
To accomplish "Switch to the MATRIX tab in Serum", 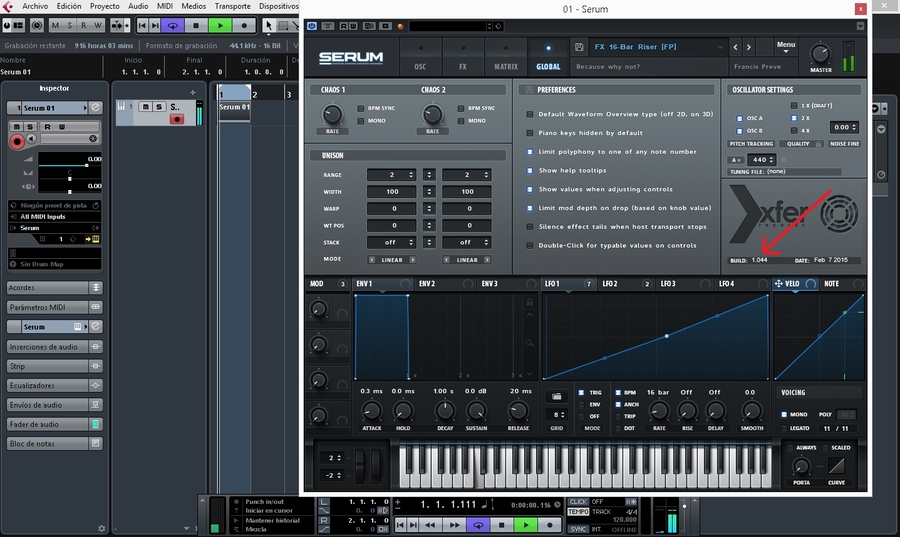I will click(505, 66).
